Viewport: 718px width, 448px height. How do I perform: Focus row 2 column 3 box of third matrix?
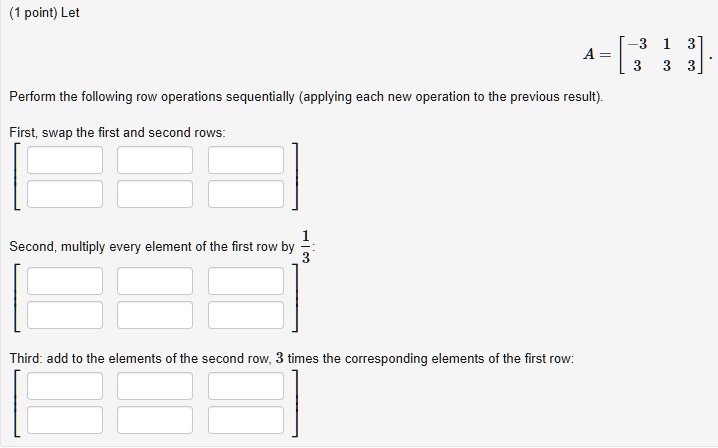click(x=246, y=420)
